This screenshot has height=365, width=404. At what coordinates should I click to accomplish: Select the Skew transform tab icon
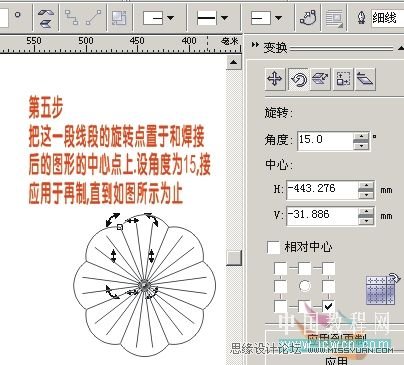point(365,79)
